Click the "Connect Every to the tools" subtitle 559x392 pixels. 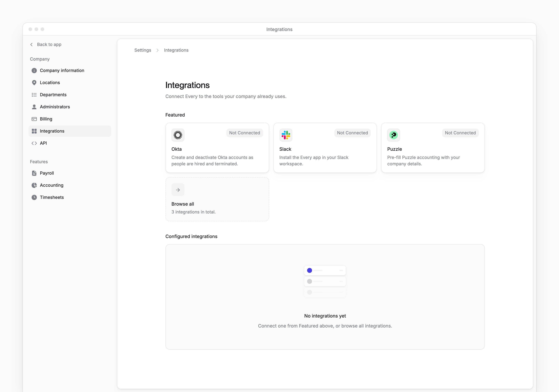click(x=226, y=96)
